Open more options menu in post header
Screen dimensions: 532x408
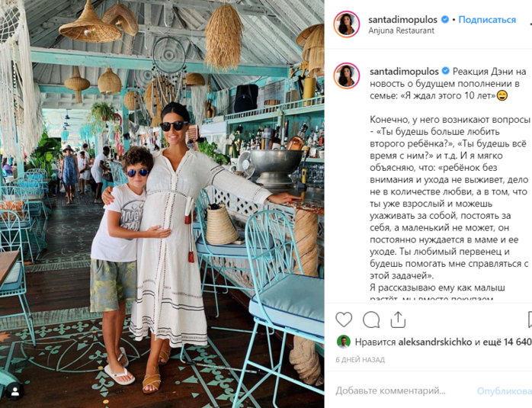[530, 24]
